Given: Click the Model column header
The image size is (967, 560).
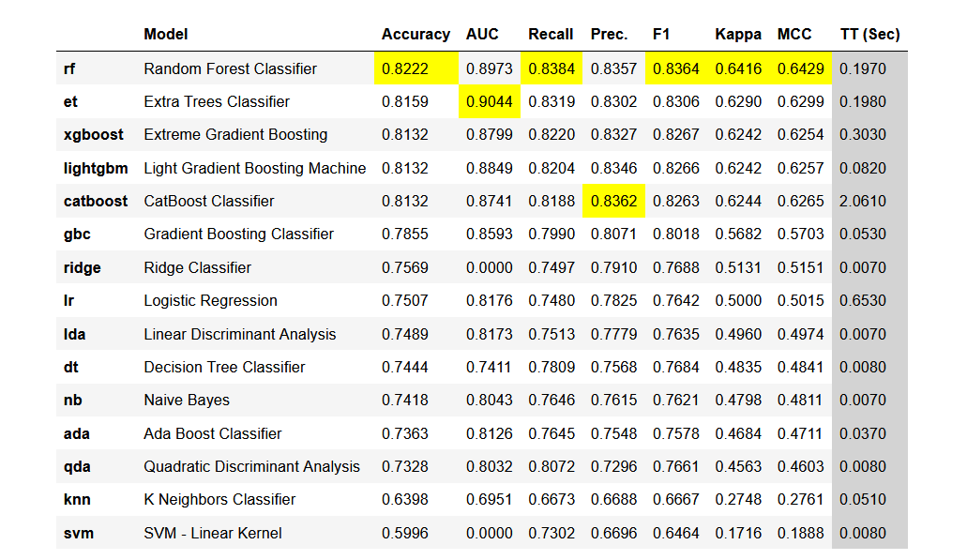Looking at the screenshot, I should point(166,35).
